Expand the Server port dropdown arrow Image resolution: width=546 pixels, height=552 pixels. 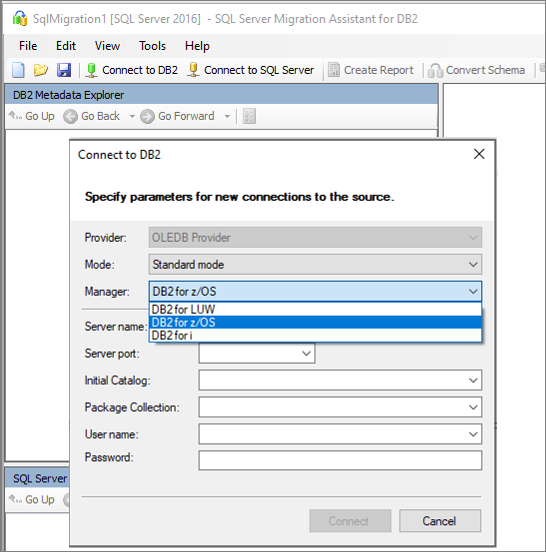tap(306, 353)
